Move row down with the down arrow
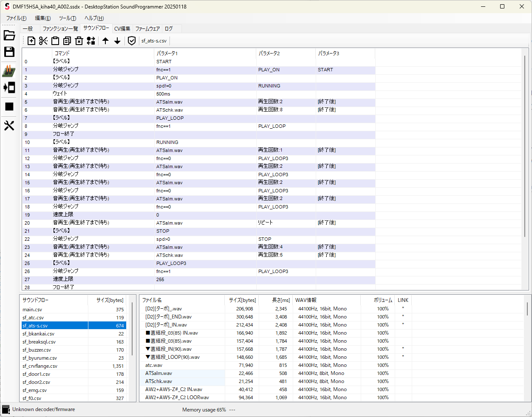 (x=117, y=41)
